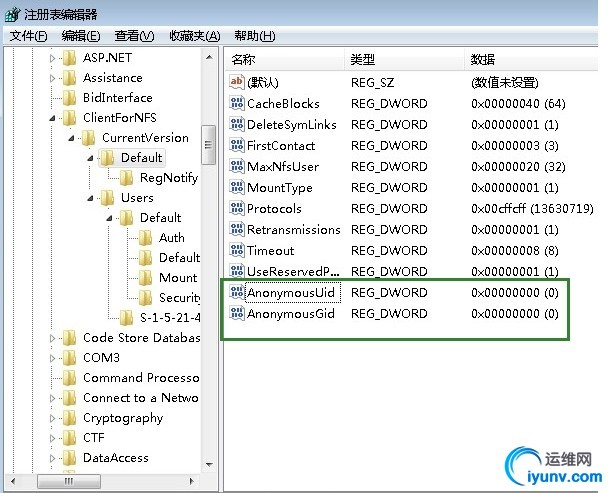Sort values by the 名称 column header
Screen dimensions: 608x493
[285, 59]
